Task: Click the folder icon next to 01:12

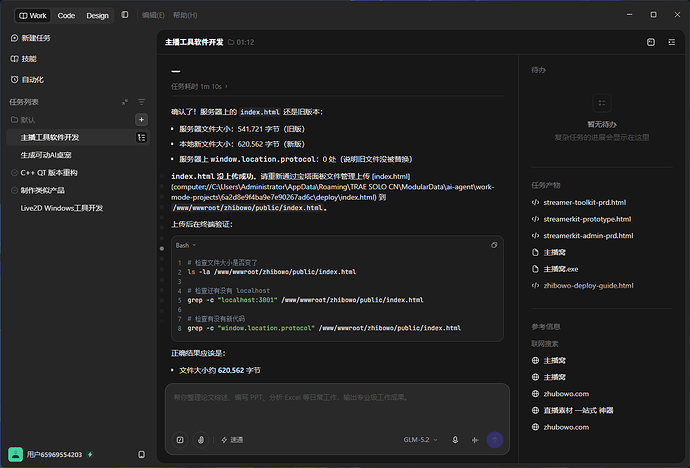Action: (231, 42)
